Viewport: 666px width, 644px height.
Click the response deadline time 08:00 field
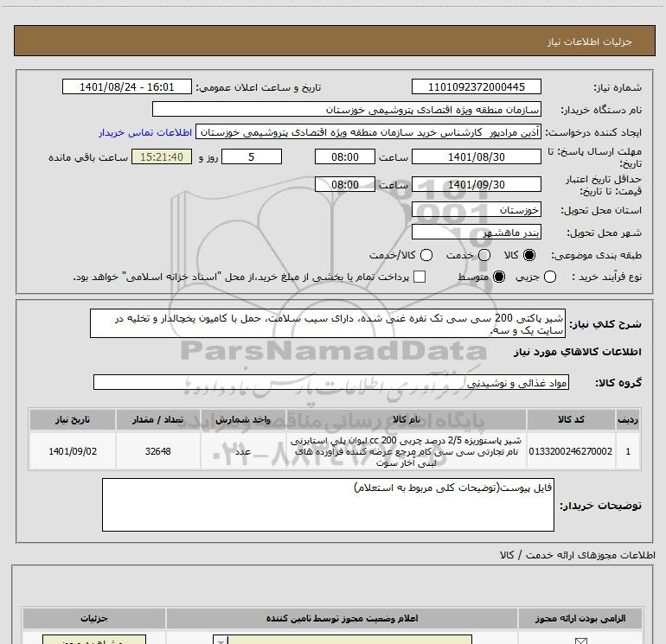(345, 156)
